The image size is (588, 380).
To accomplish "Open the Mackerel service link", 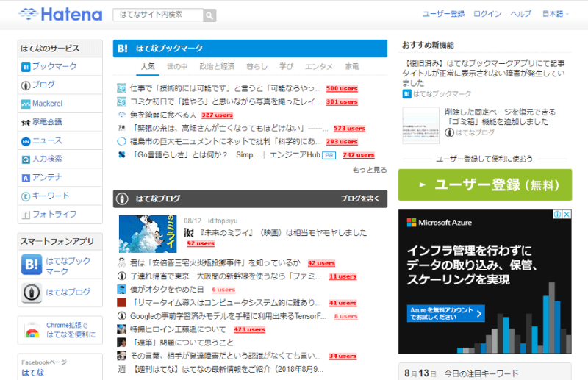I will 47,103.
